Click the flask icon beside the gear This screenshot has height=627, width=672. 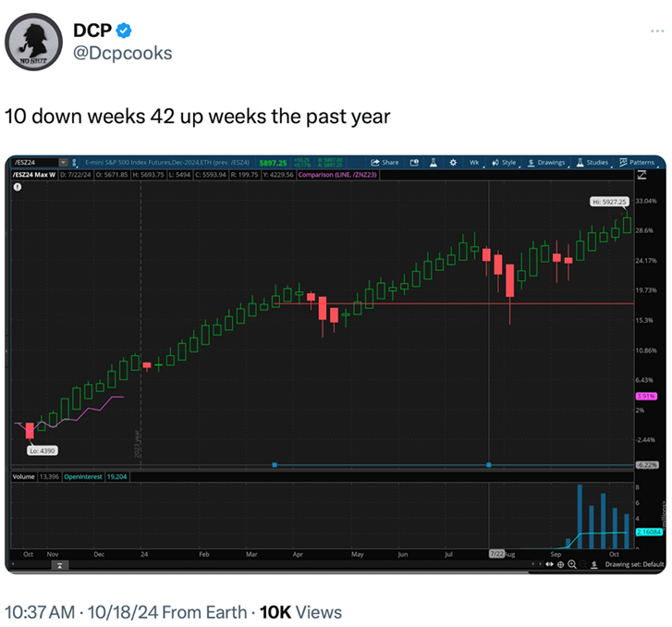click(x=433, y=162)
